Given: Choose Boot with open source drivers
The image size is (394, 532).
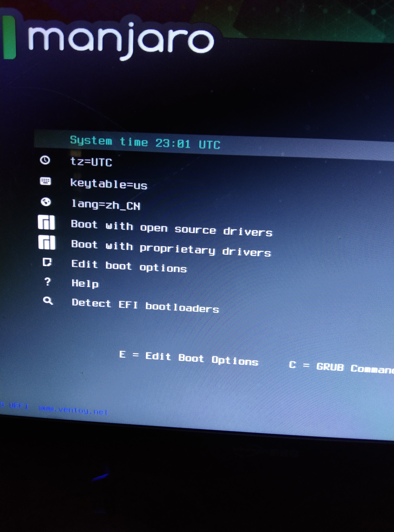Looking at the screenshot, I should click(x=171, y=228).
